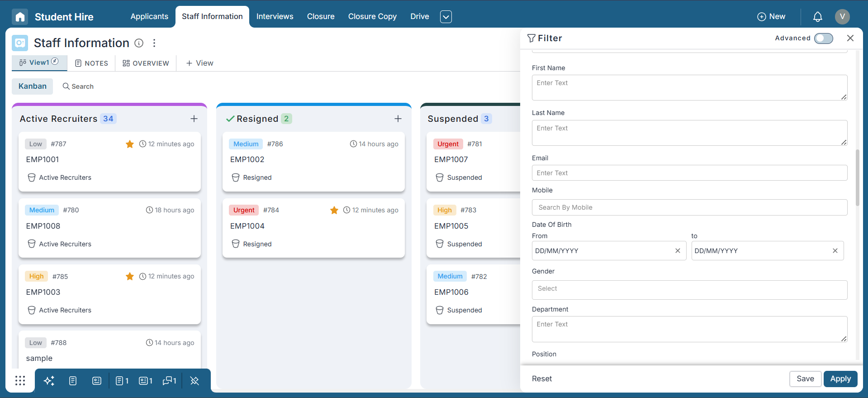The height and width of the screenshot is (398, 868).
Task: Switch to the Applicants tab
Action: (149, 16)
